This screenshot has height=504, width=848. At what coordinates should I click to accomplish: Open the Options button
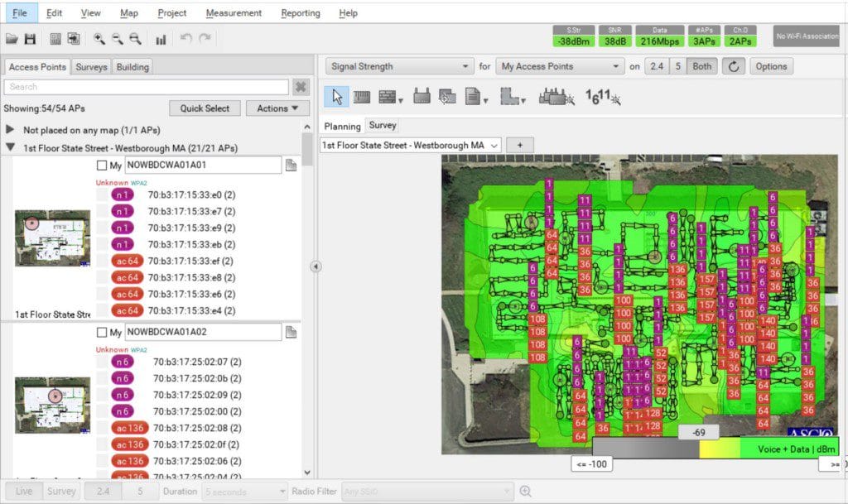(771, 66)
